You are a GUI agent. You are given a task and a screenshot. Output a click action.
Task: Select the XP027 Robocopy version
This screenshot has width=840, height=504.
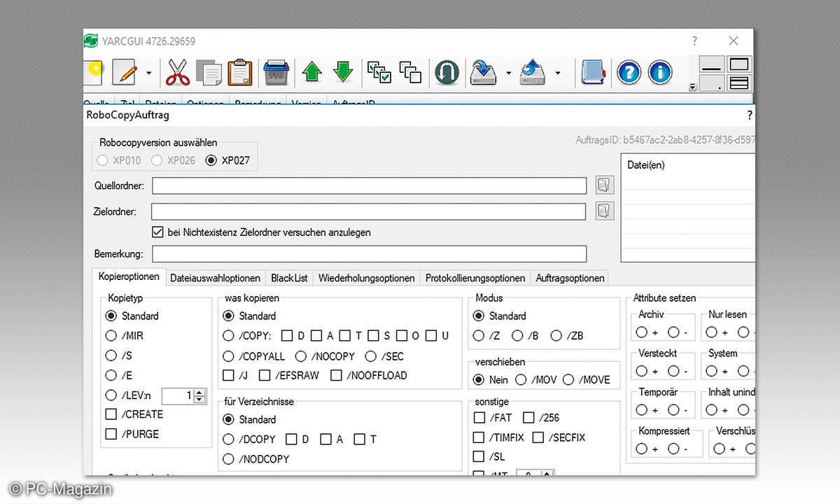[x=211, y=160]
